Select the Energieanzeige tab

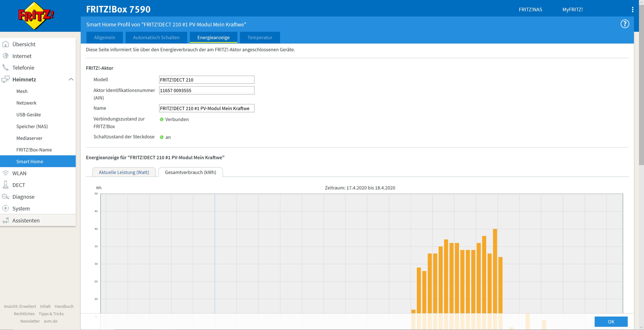(x=214, y=38)
